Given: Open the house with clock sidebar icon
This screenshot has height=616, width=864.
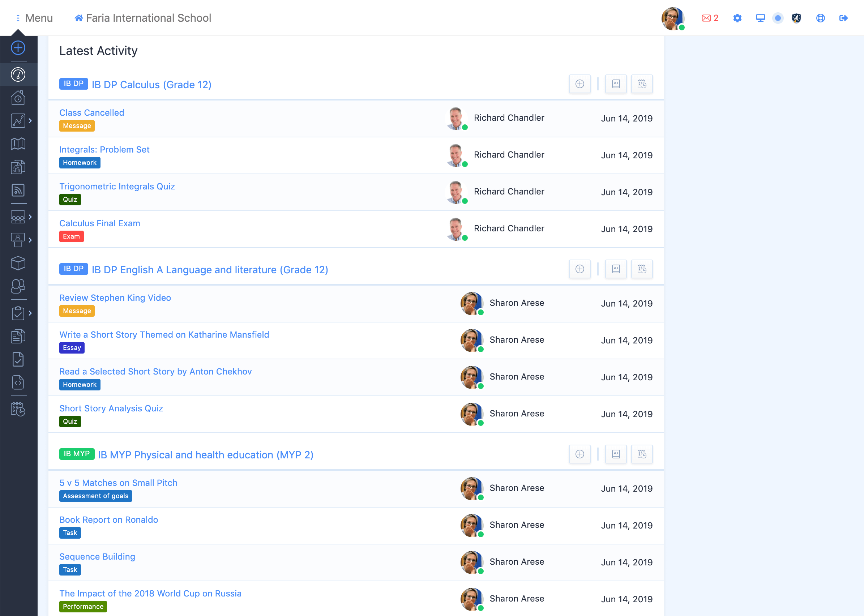Looking at the screenshot, I should coord(18,98).
